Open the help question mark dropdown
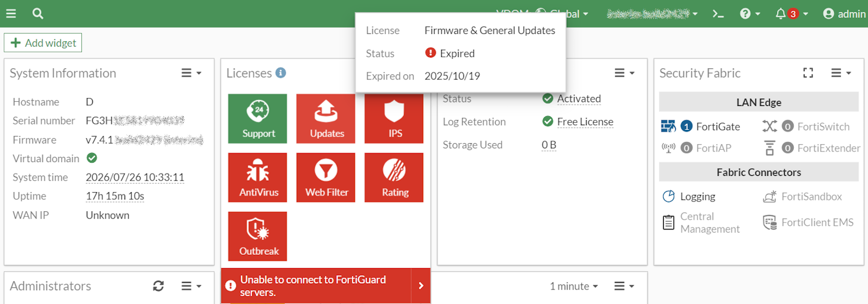 pyautogui.click(x=749, y=14)
